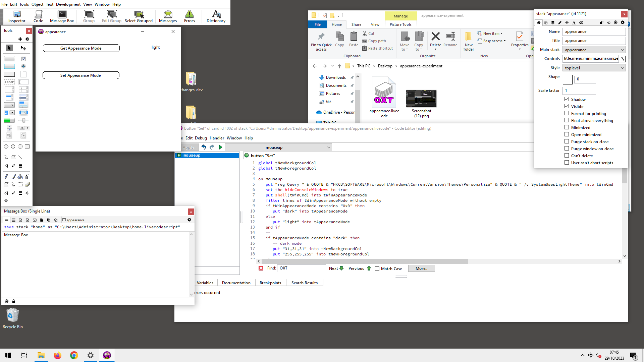This screenshot has height=362, width=644.
Task: Expand the New item dropdown in File Explorer
Action: [490, 34]
